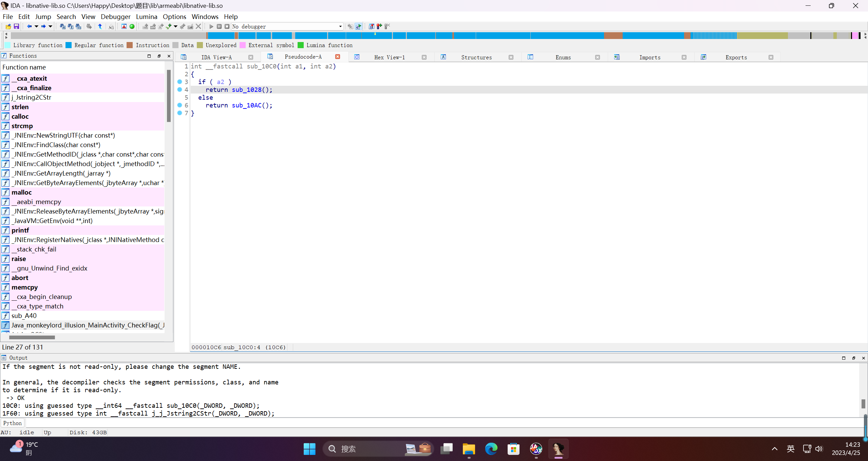Screen dimensions: 868x461
Task: Click the Regular function color swatch
Action: click(69, 45)
